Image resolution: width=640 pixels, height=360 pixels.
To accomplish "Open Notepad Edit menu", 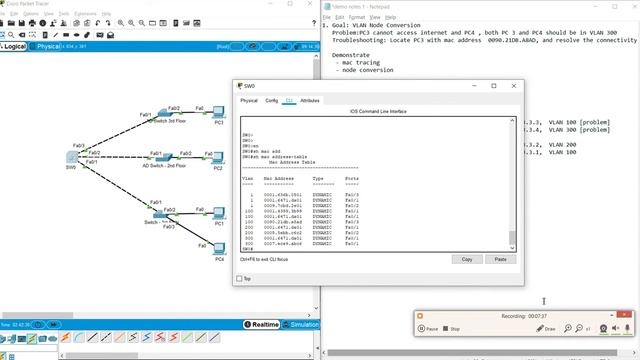I will [340, 17].
